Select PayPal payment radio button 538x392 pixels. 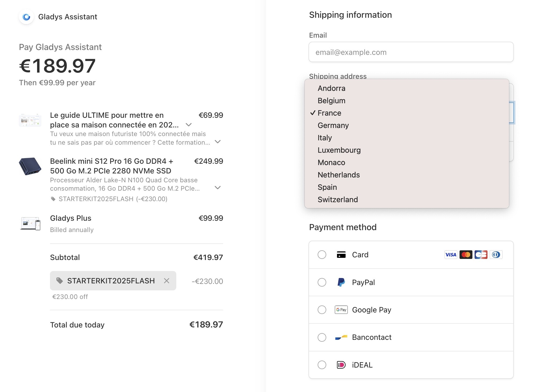coord(322,282)
